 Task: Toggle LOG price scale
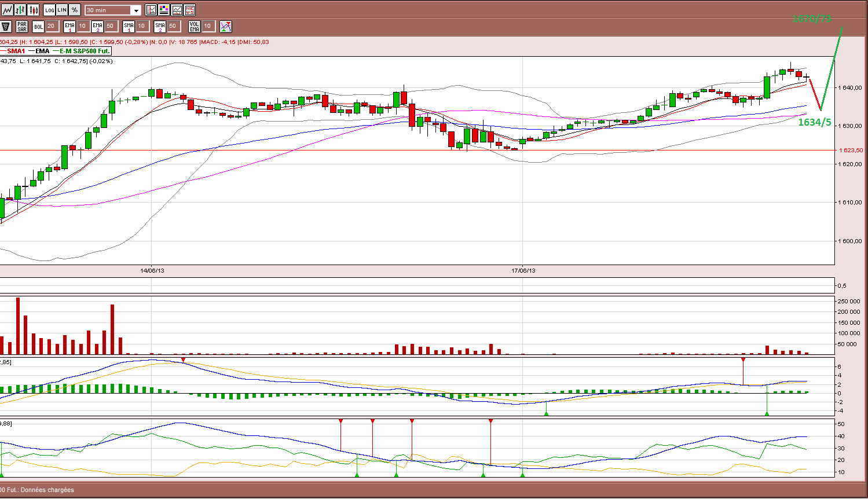coord(50,10)
